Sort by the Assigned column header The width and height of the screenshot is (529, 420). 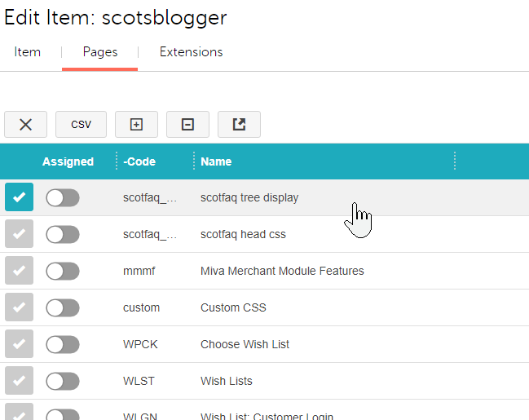click(68, 161)
